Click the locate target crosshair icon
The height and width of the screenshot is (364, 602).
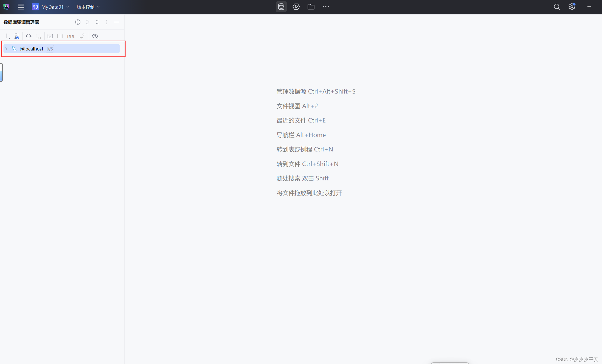[78, 22]
